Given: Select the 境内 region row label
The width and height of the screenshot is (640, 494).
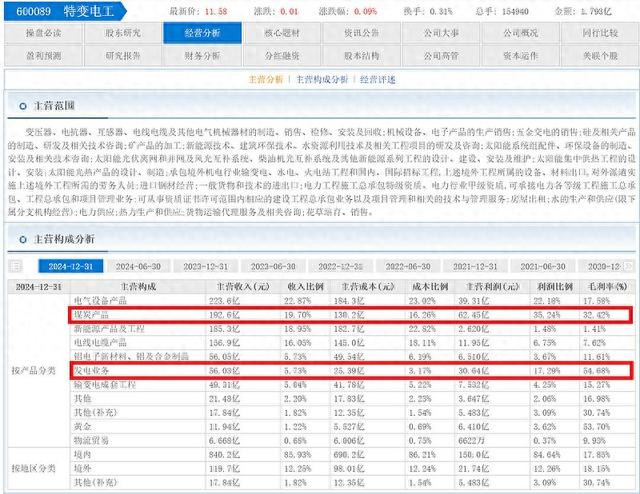Looking at the screenshot, I should 82,454.
